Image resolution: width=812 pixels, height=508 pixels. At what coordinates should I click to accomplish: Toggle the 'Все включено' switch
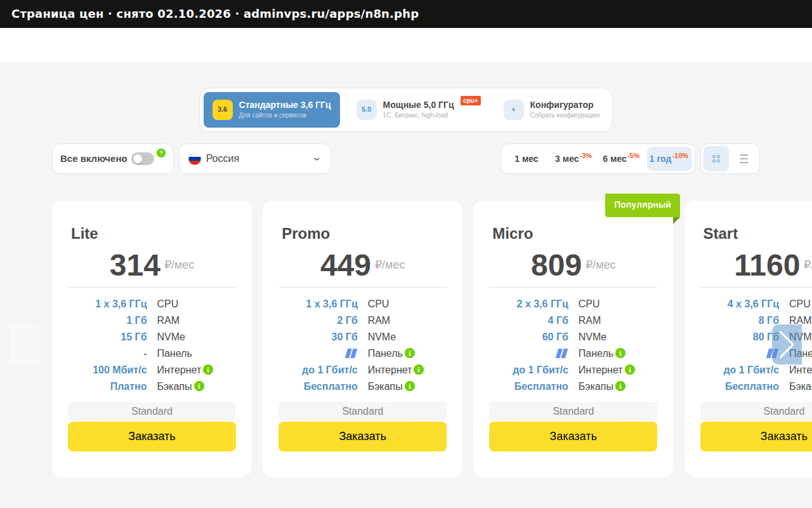143,159
